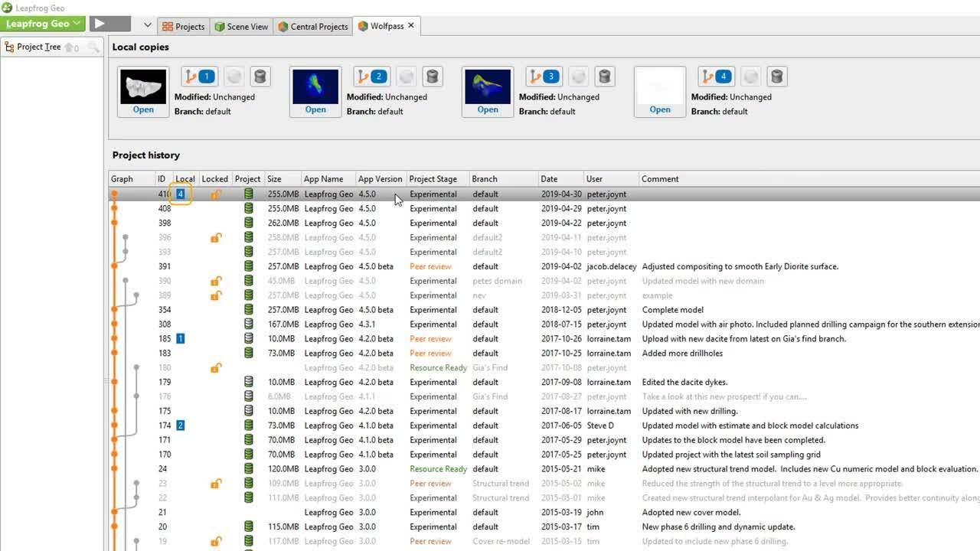Sort by the User column header
This screenshot has width=980, height=551.
click(611, 179)
